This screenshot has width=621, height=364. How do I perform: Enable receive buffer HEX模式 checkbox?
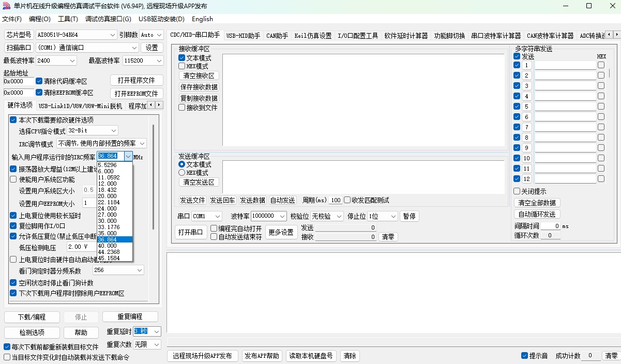(181, 66)
